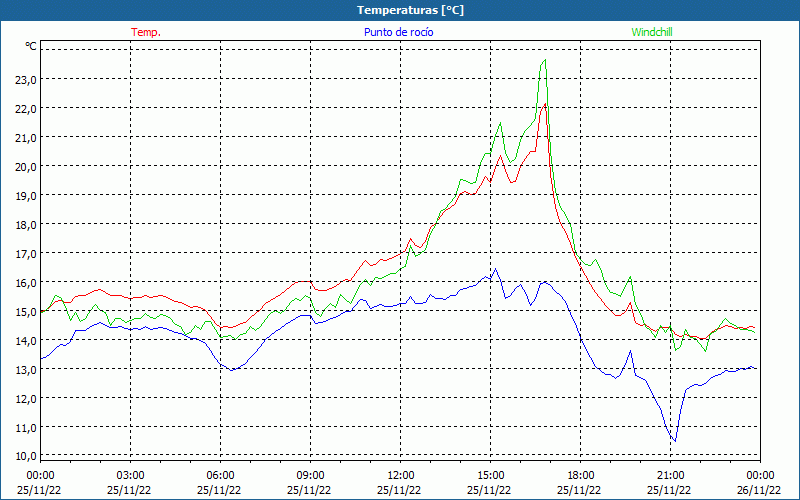Click the '15:00' time axis label

point(490,476)
